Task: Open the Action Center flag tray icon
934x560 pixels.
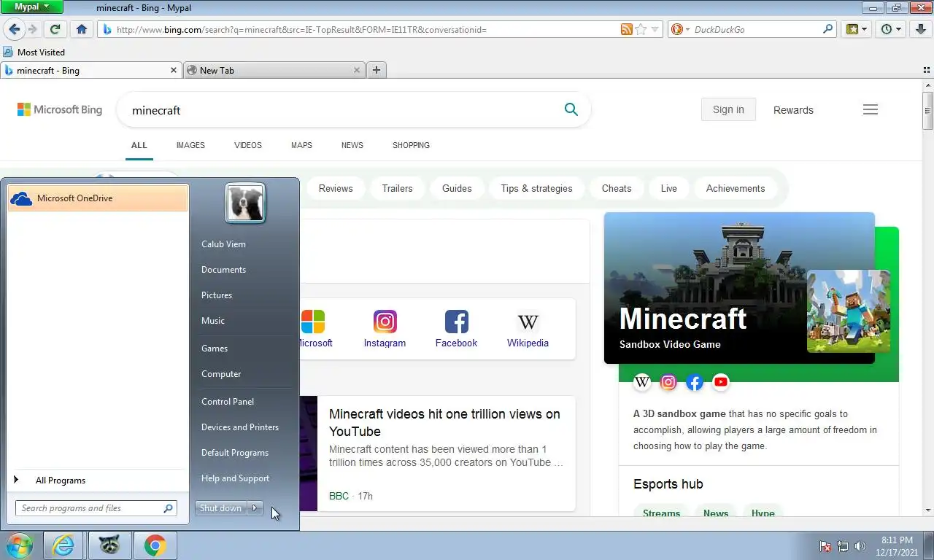Action: pos(825,545)
